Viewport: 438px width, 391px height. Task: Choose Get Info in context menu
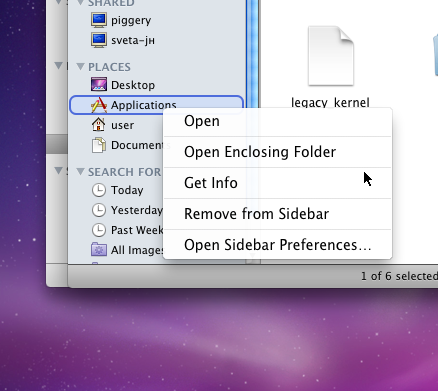click(278, 183)
